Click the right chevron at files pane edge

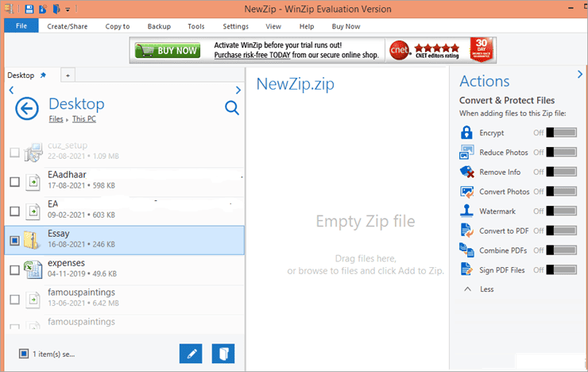point(238,90)
